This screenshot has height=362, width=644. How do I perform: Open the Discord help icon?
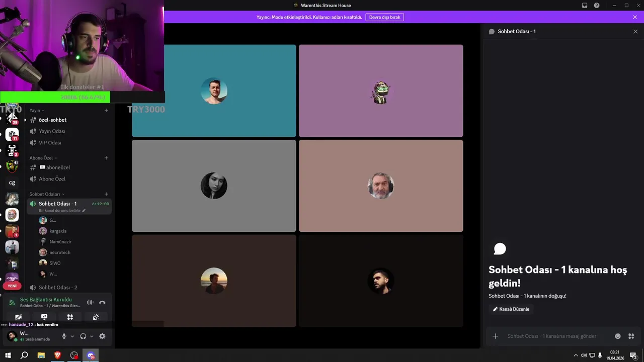point(597,6)
